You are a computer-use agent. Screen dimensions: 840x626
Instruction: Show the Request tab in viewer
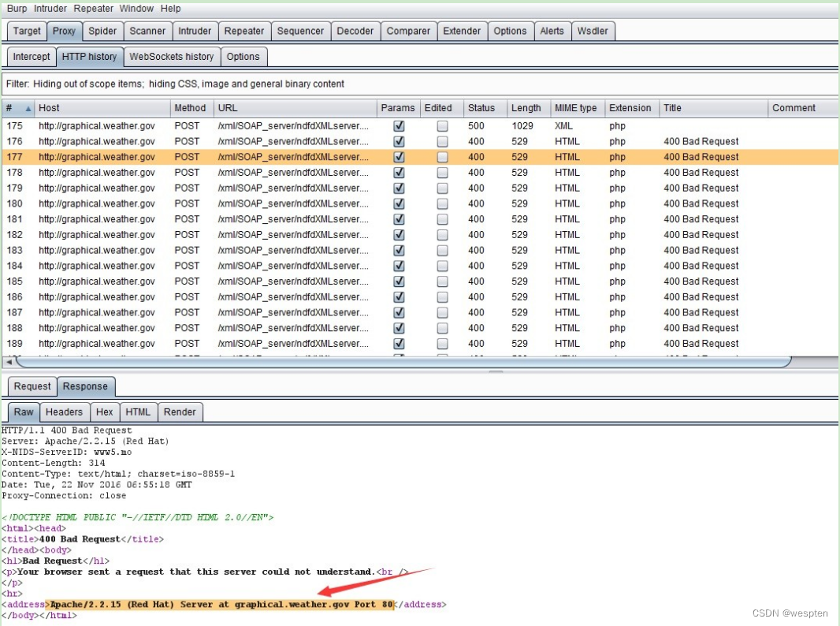pos(32,386)
